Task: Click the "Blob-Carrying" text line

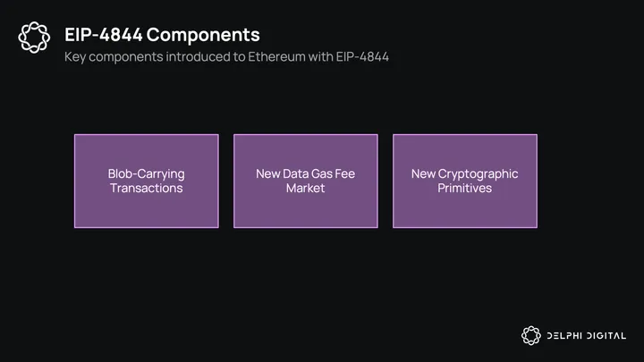Action: tap(146, 173)
